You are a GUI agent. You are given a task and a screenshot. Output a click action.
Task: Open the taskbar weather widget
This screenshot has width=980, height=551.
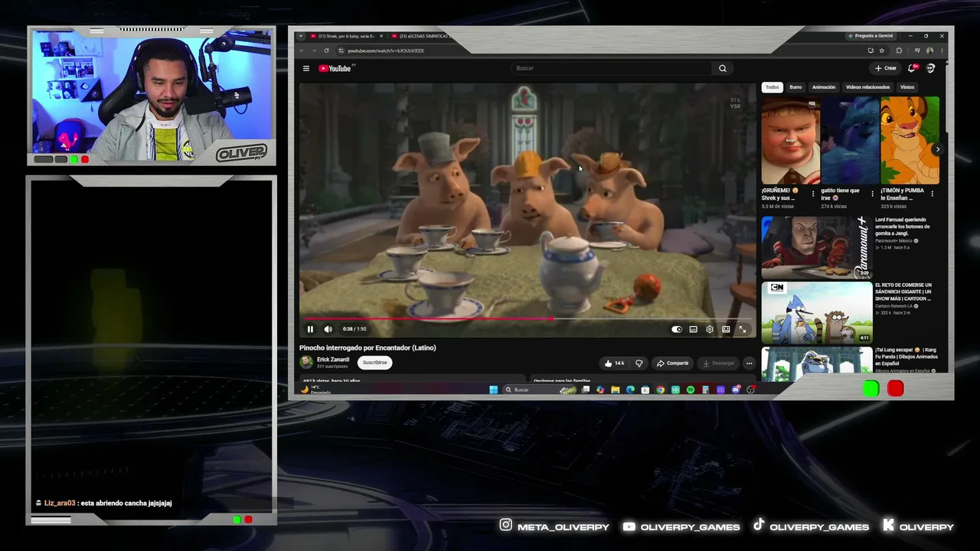click(315, 390)
